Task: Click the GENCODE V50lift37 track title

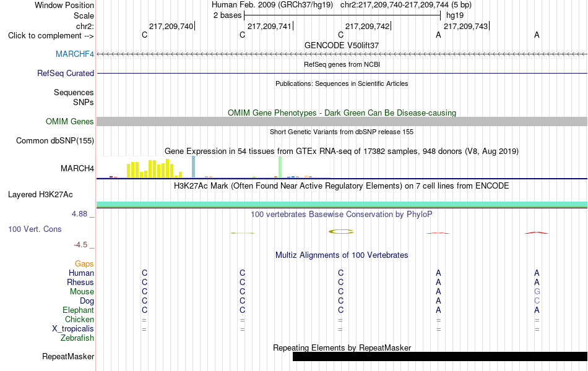Action: pyautogui.click(x=342, y=45)
